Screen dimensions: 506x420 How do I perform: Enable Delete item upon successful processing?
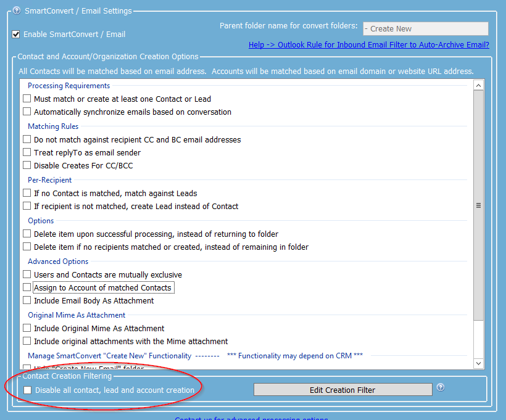point(27,234)
